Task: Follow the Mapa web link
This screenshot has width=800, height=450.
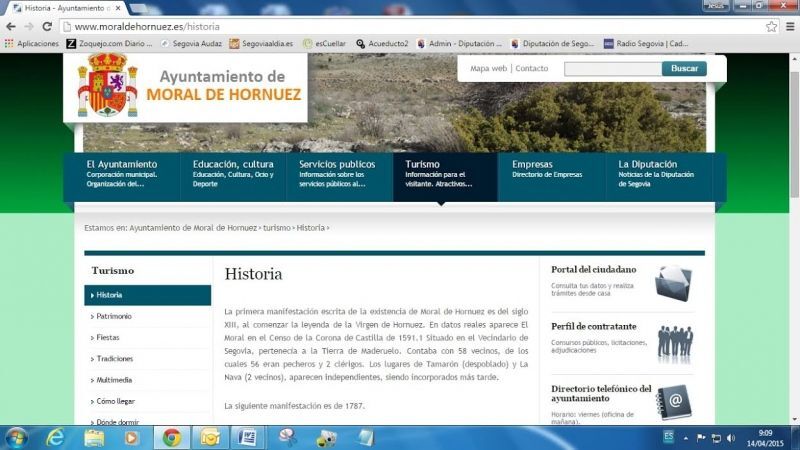Action: (488, 69)
